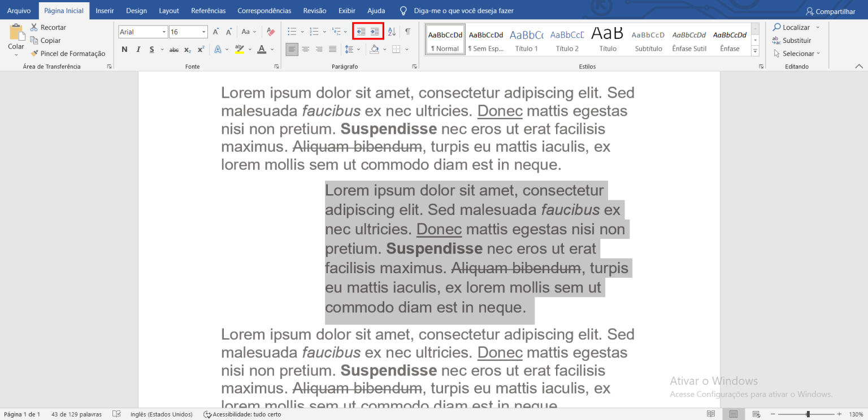Toggle italic formatting
Image resolution: width=868 pixels, height=420 pixels.
(x=137, y=50)
